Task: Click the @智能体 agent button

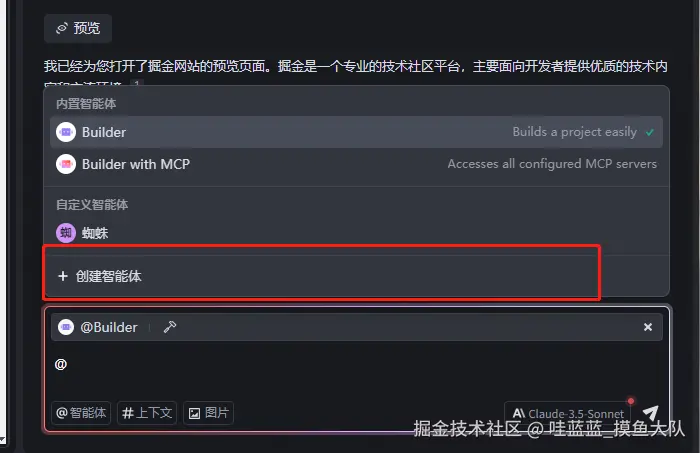Action: [x=81, y=413]
